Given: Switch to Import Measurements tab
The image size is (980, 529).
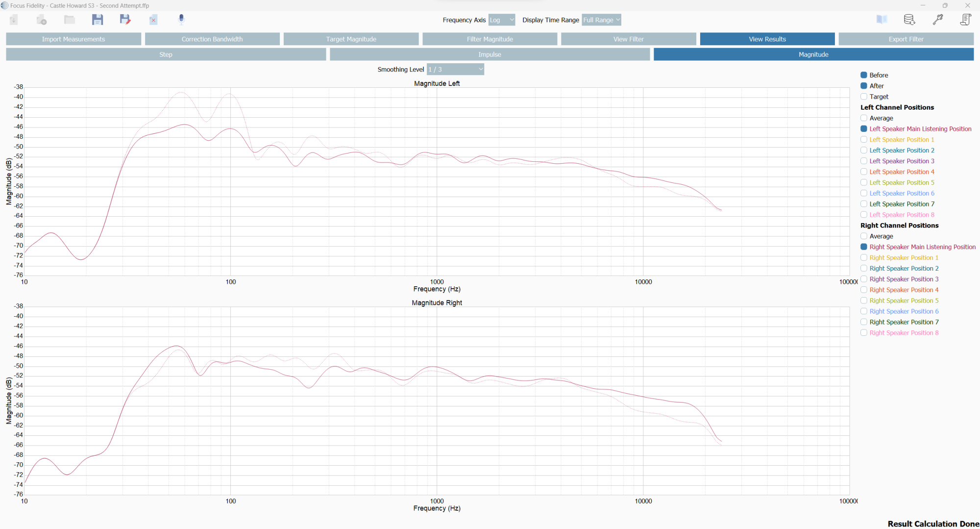Looking at the screenshot, I should click(73, 39).
